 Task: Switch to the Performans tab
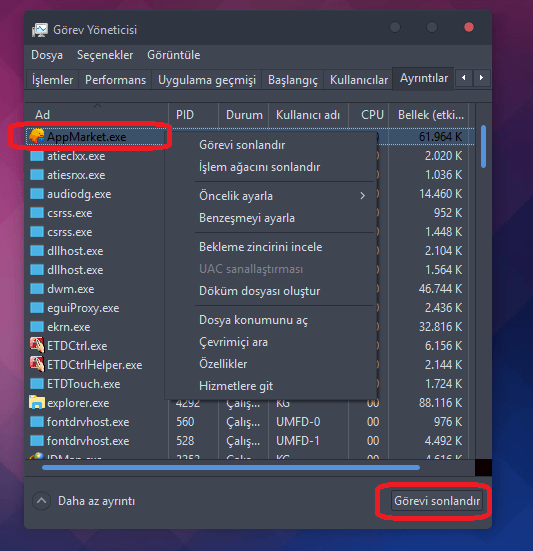click(115, 80)
